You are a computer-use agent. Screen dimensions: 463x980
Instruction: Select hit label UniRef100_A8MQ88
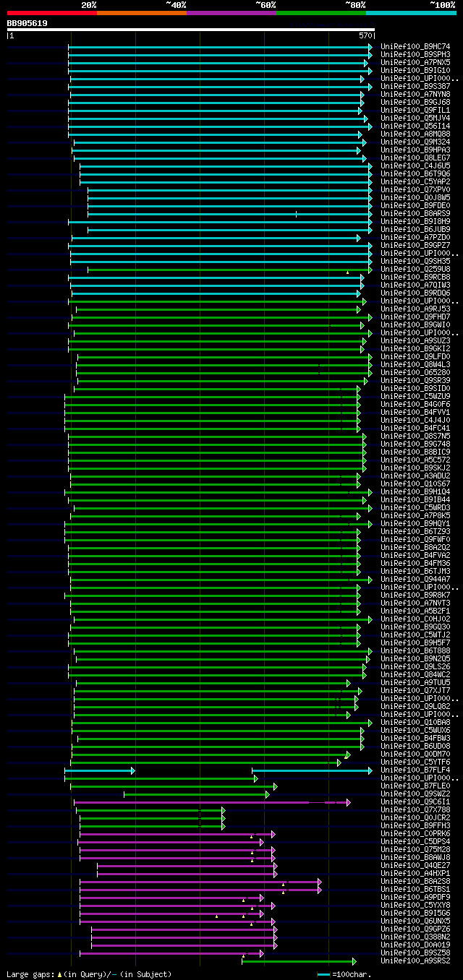(415, 134)
